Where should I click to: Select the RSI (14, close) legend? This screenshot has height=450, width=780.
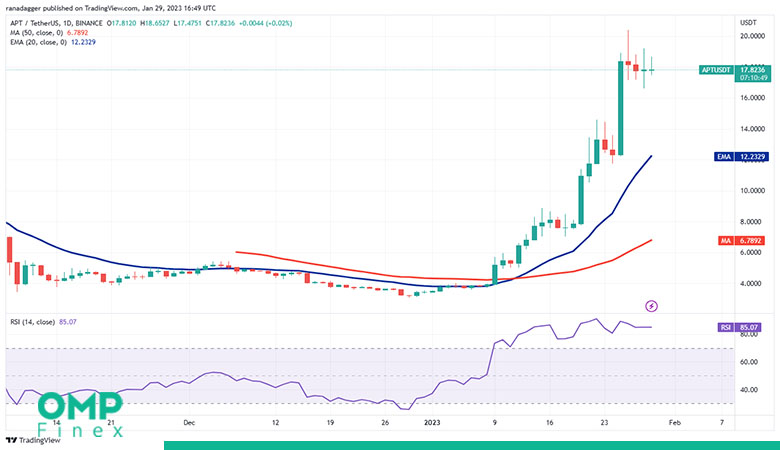click(x=43, y=322)
